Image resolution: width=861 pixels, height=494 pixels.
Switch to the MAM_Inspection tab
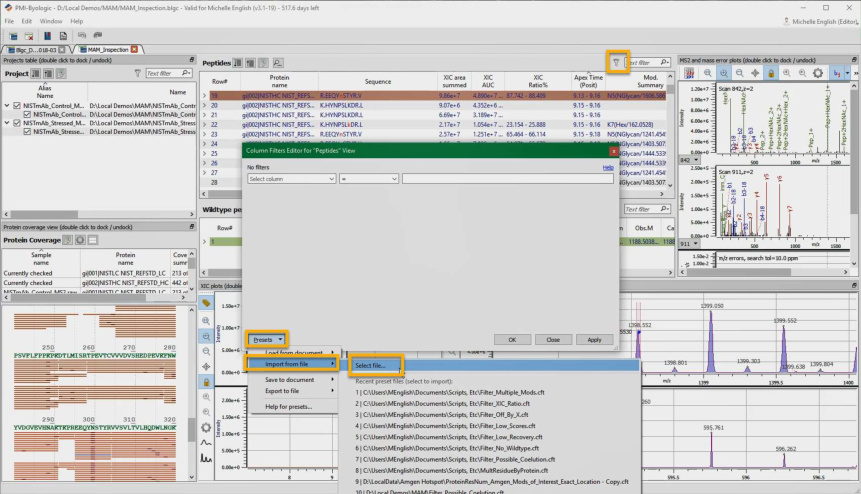108,49
